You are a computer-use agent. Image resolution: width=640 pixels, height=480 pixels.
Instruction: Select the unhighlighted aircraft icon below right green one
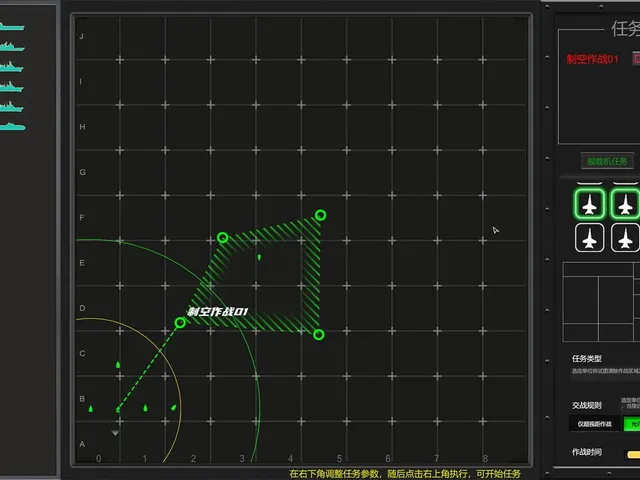(625, 238)
